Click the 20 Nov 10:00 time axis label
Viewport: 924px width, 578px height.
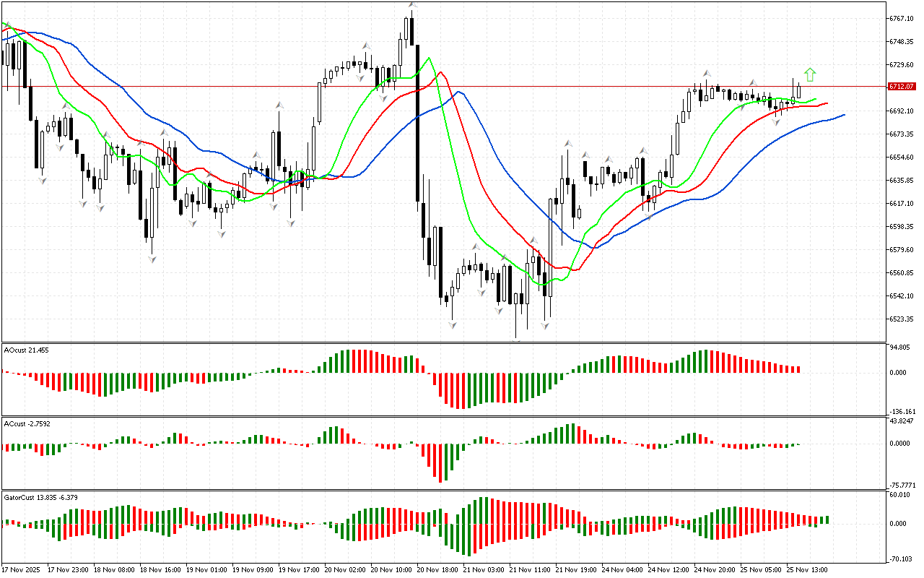click(x=391, y=569)
